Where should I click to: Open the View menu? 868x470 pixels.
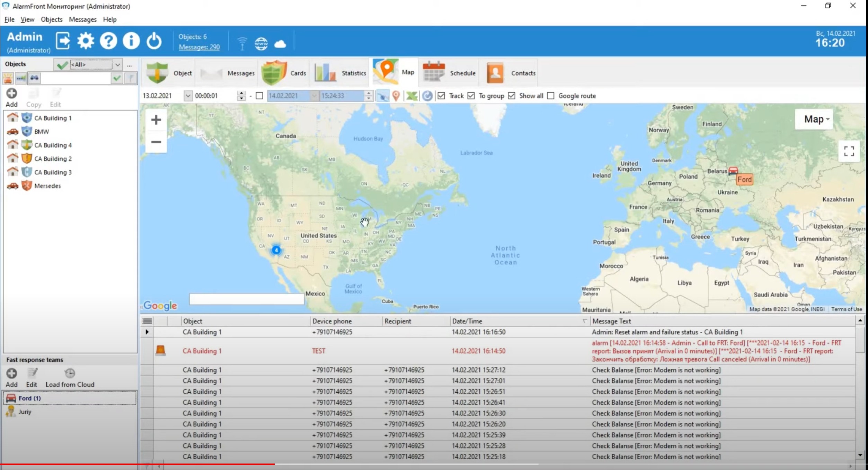[x=27, y=19]
